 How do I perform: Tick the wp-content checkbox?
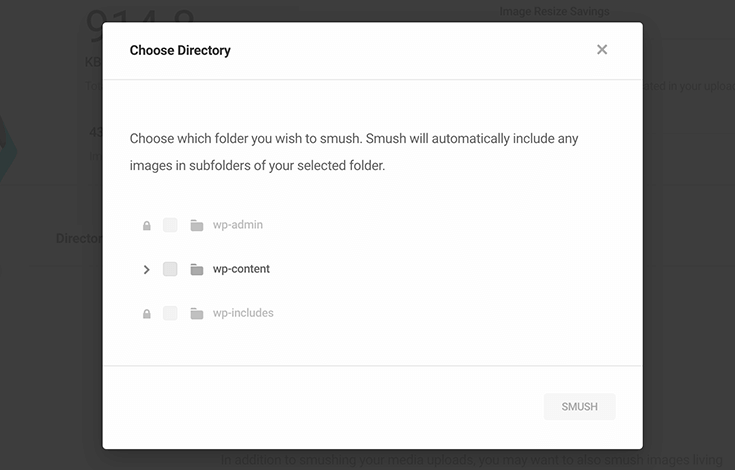170,269
